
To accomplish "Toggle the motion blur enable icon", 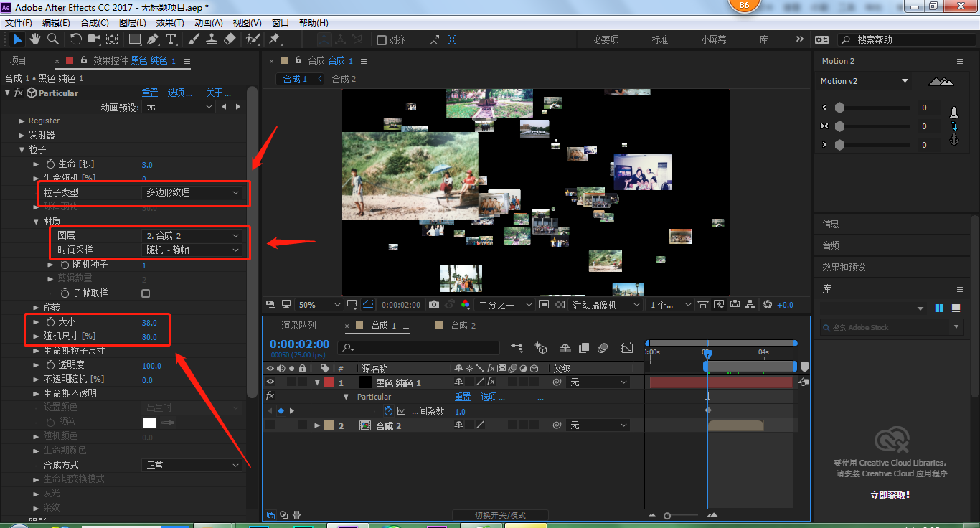I will pyautogui.click(x=603, y=348).
